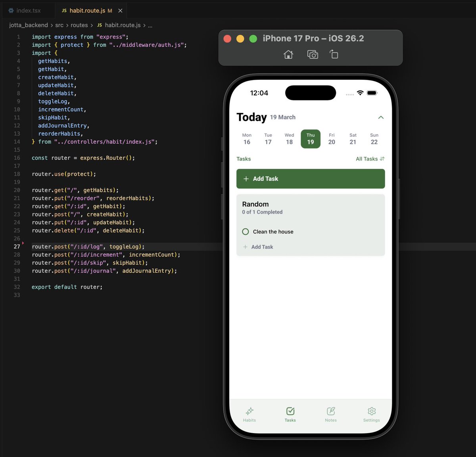Click the 'Clean the house' task text
The height and width of the screenshot is (457, 476).
pos(273,231)
